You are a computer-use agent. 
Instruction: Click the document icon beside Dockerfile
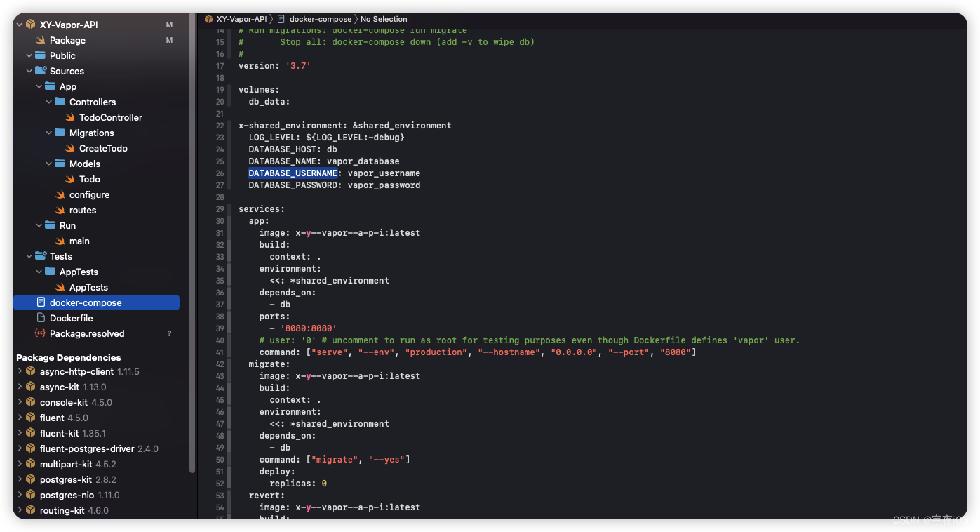41,318
